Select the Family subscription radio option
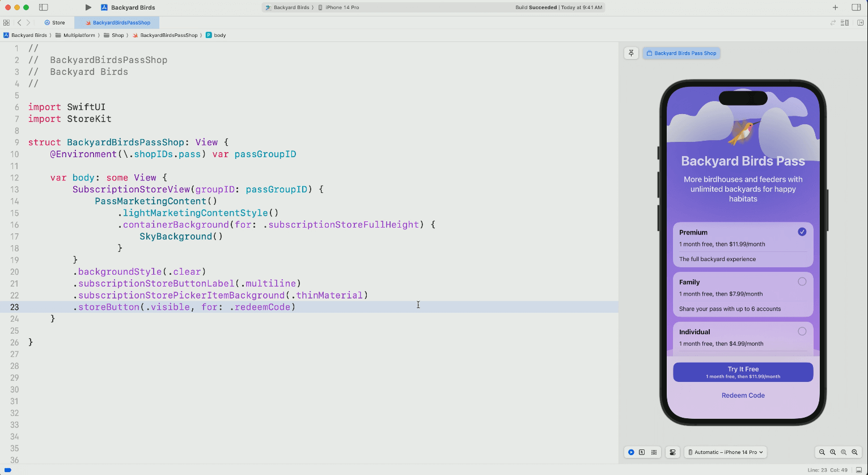The height and width of the screenshot is (475, 868). point(802,281)
